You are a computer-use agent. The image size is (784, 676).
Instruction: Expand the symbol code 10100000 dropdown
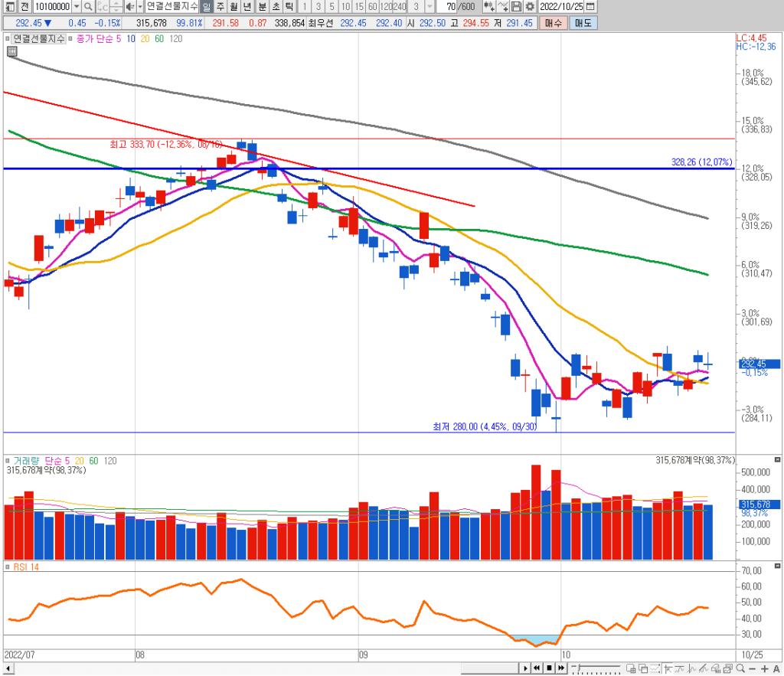[x=76, y=7]
